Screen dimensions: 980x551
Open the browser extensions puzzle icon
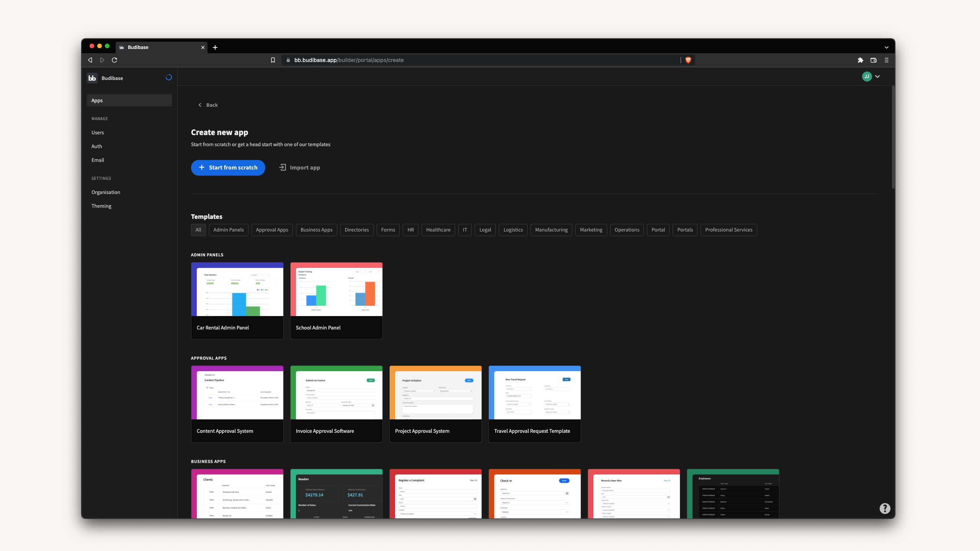click(x=860, y=60)
